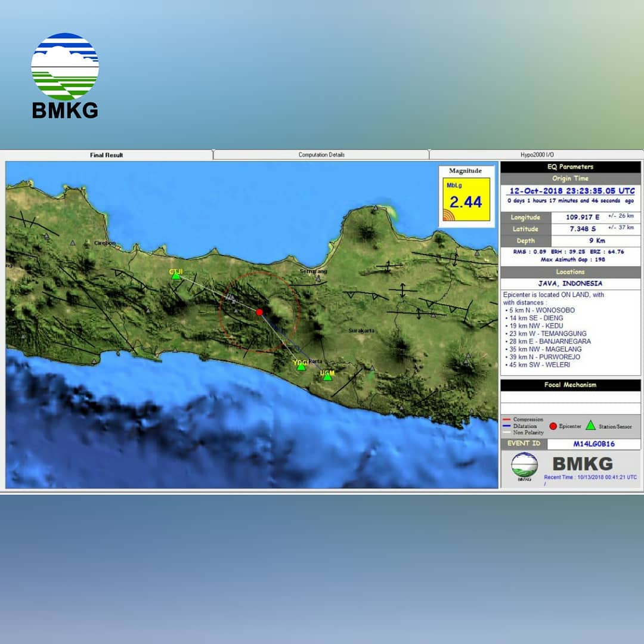Click the '28 km E - BANJARNEGARA' entry
Viewport: 644px width, 644px height.
pyautogui.click(x=549, y=341)
